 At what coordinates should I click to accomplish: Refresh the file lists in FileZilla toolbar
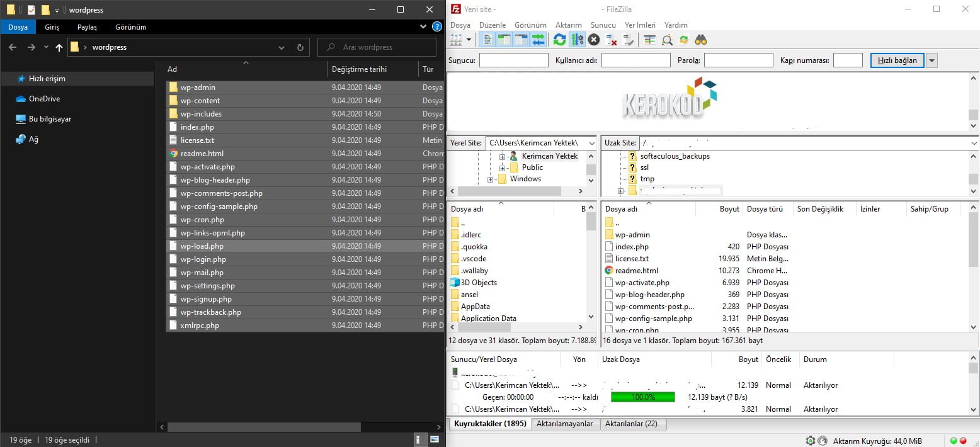[x=559, y=40]
